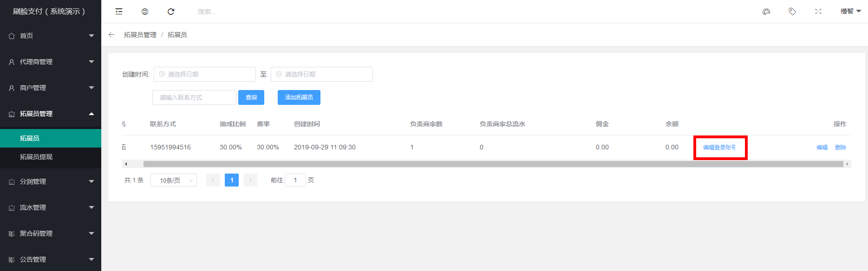Go to previous page arrow button
Image resolution: width=868 pixels, height=271 pixels.
(x=213, y=180)
